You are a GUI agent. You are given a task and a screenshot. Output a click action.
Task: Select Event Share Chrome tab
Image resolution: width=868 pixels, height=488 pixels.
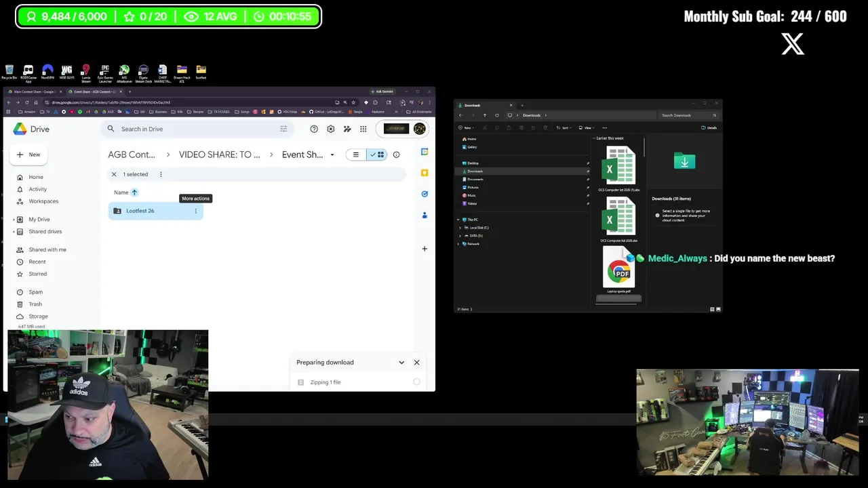(94, 91)
